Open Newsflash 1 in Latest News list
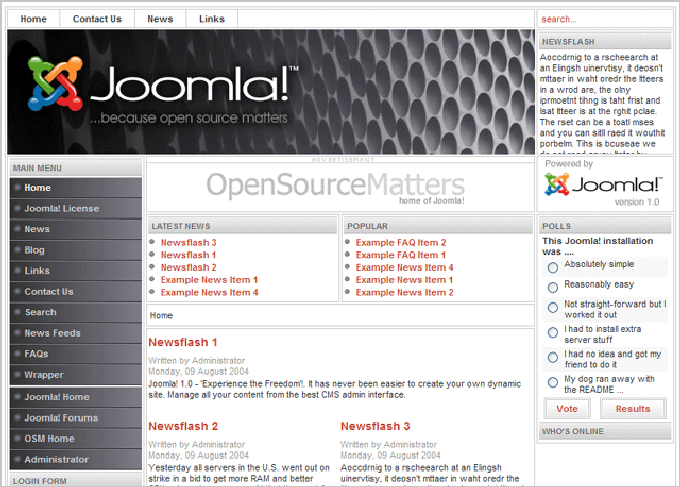The image size is (680, 487). click(188, 255)
